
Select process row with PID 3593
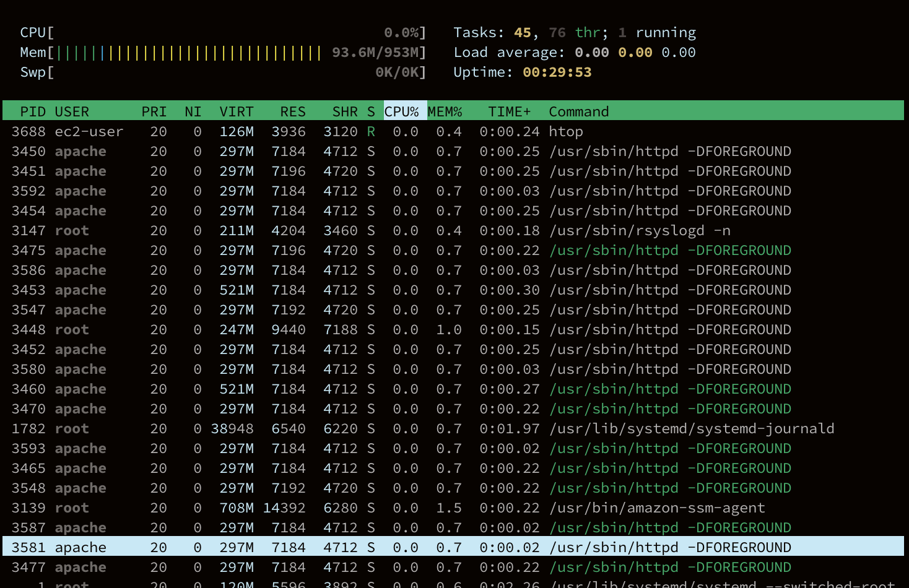(453, 448)
